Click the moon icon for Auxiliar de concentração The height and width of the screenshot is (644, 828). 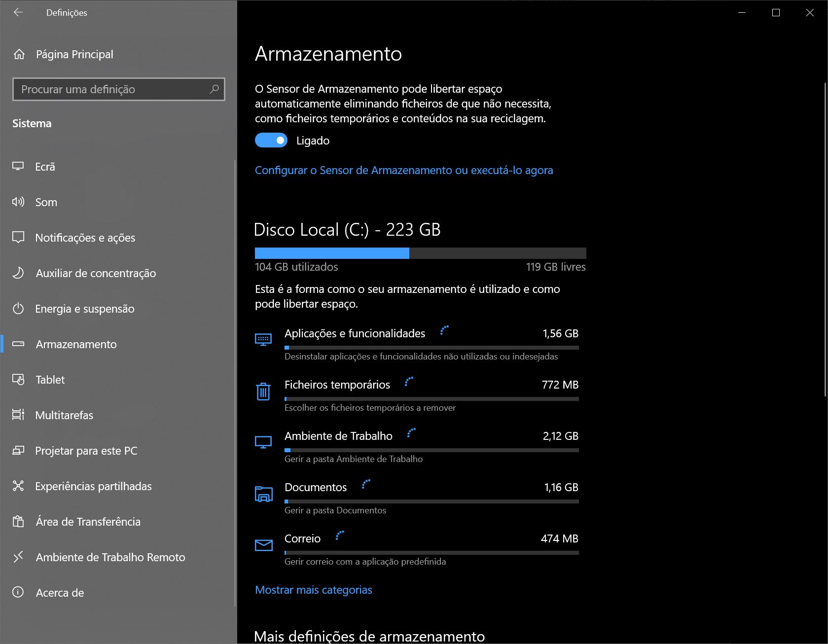coord(18,273)
